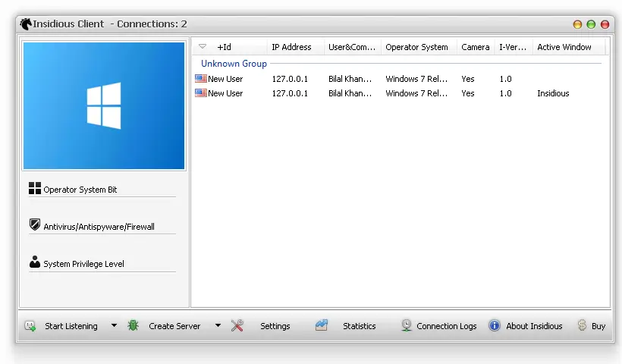The height and width of the screenshot is (364, 622).
Task: Click the Start Listening icon
Action: [x=30, y=326]
